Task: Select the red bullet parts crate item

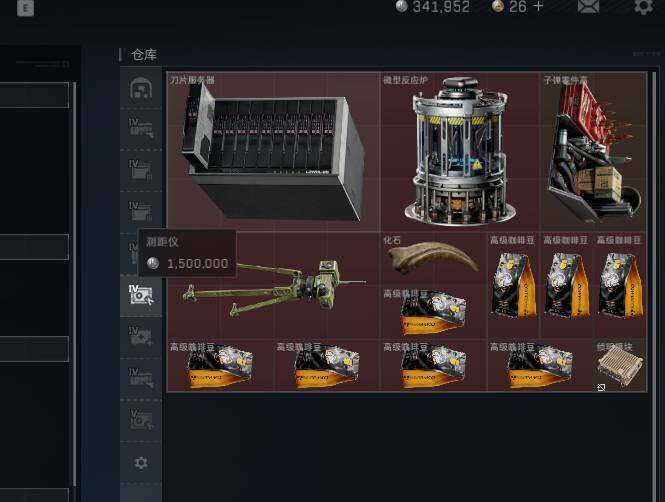Action: (x=594, y=152)
